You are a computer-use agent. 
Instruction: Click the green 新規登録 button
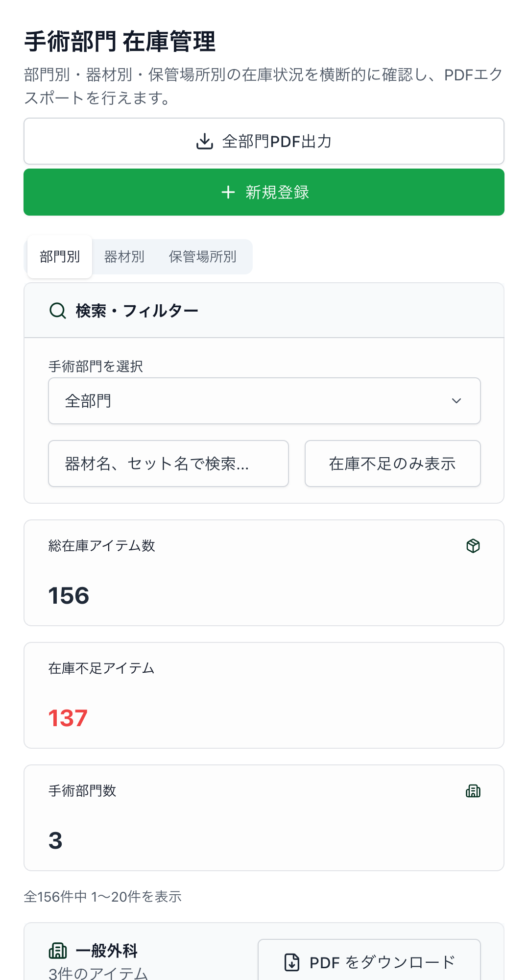click(x=264, y=192)
